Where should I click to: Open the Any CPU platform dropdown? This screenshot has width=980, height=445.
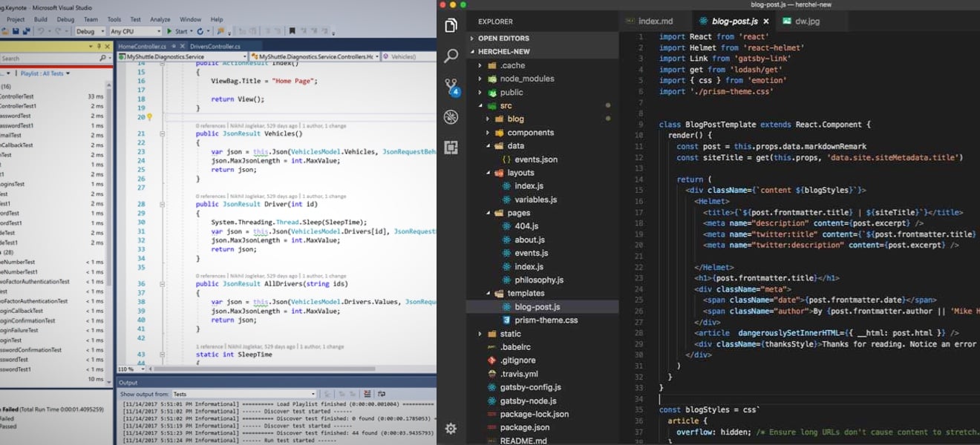[x=135, y=31]
